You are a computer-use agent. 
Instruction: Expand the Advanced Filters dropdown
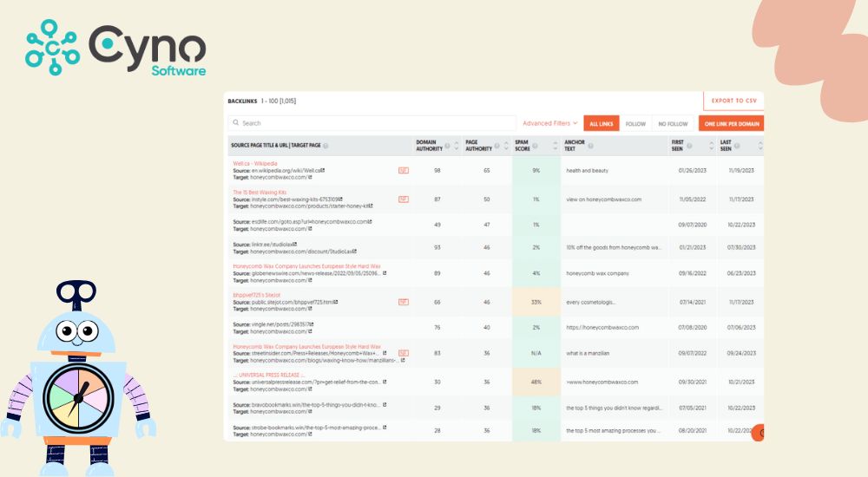[549, 123]
